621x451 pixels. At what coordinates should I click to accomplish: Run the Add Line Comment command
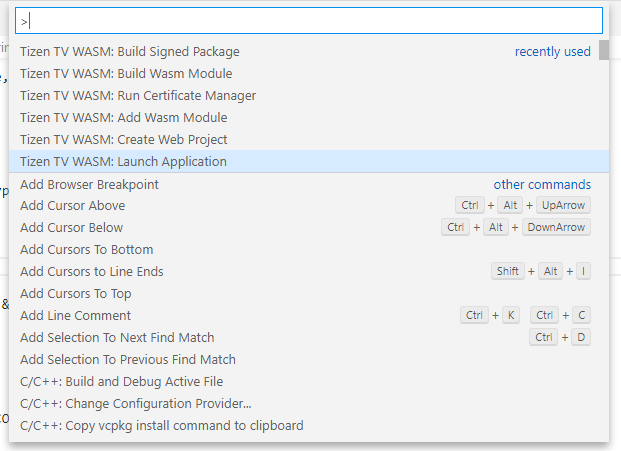[309, 316]
